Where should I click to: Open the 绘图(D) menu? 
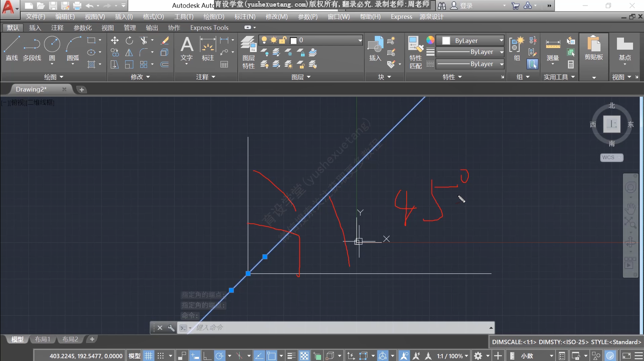(x=214, y=17)
